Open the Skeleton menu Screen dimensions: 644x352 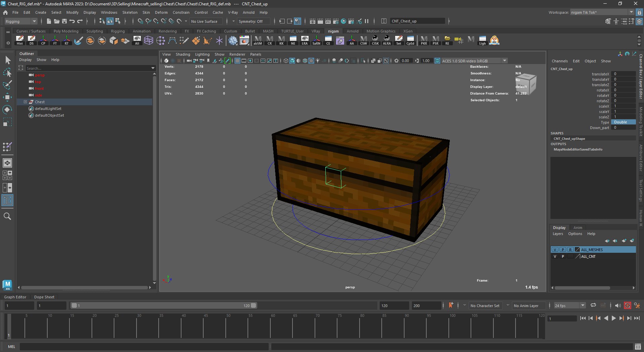(130, 12)
